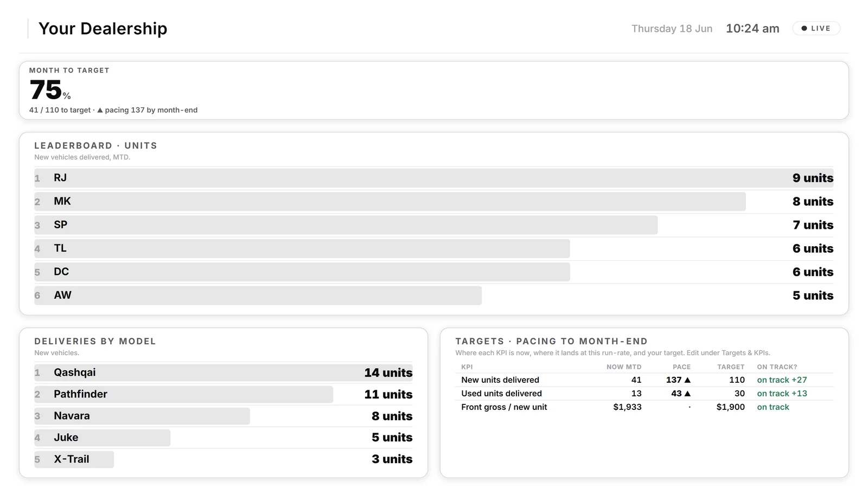Select the DC leaderboard entry
Viewport: 868px width, 488px height.
click(434, 272)
